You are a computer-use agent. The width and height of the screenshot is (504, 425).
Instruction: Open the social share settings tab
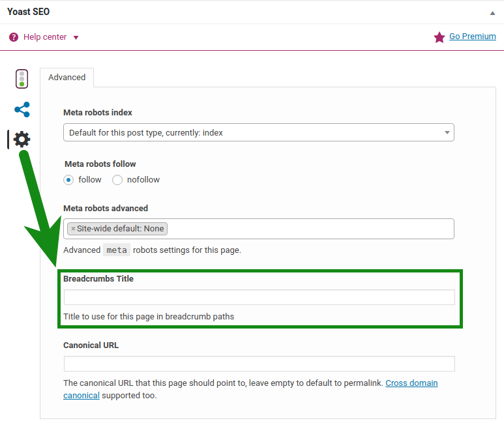[x=22, y=110]
